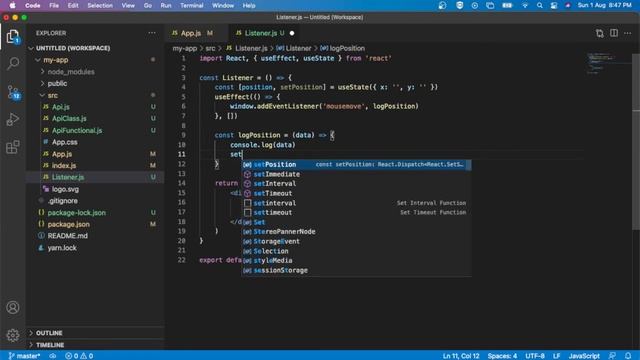640x360 pixels.
Task: Open the Accounts menu icon
Action: [13, 307]
